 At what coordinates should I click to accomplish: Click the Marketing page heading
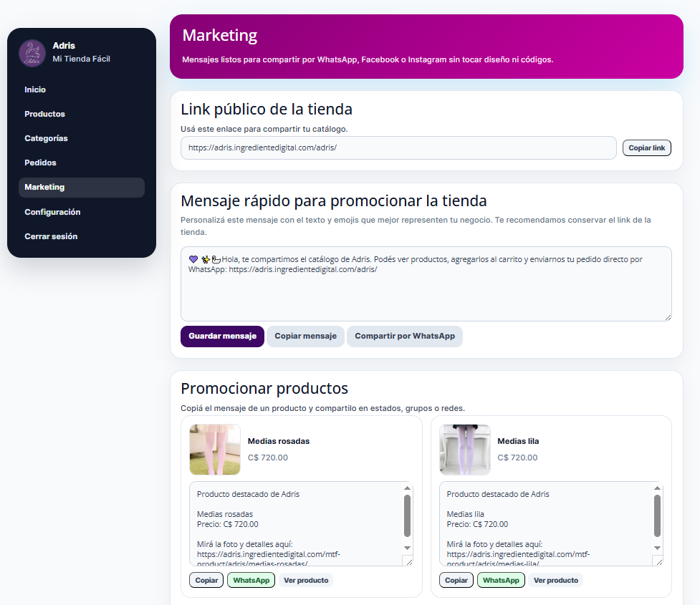(220, 35)
